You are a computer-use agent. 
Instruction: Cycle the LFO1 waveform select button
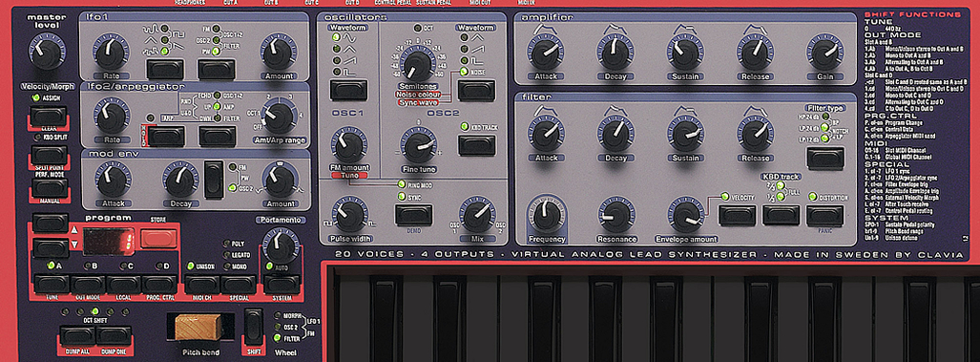pyautogui.click(x=165, y=69)
